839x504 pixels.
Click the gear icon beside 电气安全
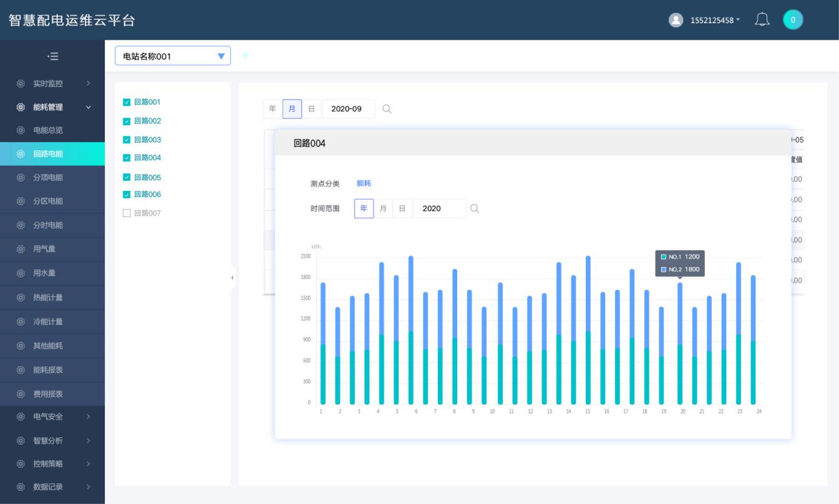(21, 417)
